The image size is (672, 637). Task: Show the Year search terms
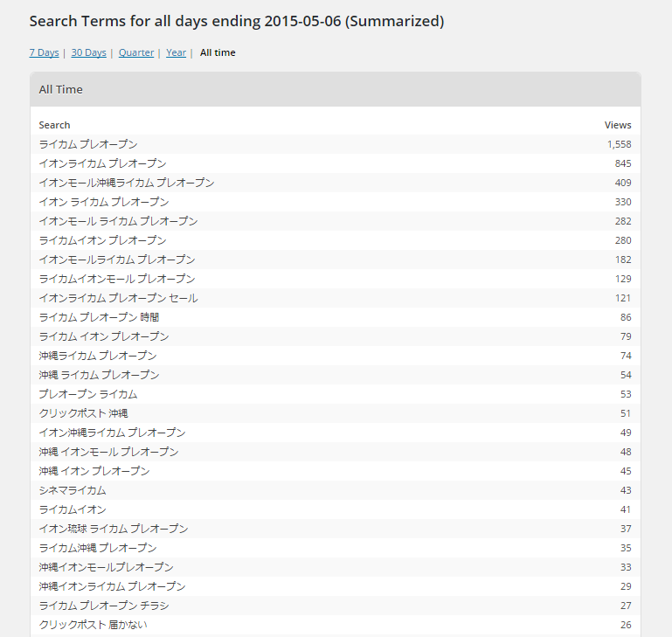pyautogui.click(x=177, y=52)
